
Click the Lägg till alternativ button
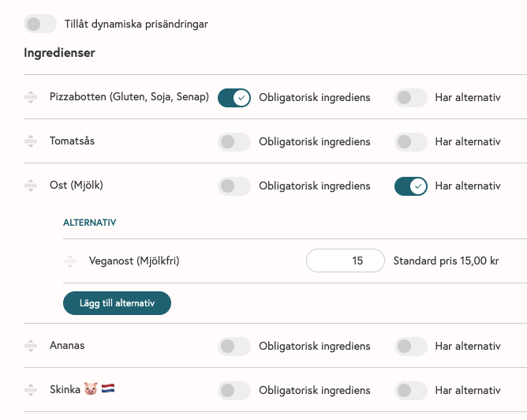click(117, 303)
